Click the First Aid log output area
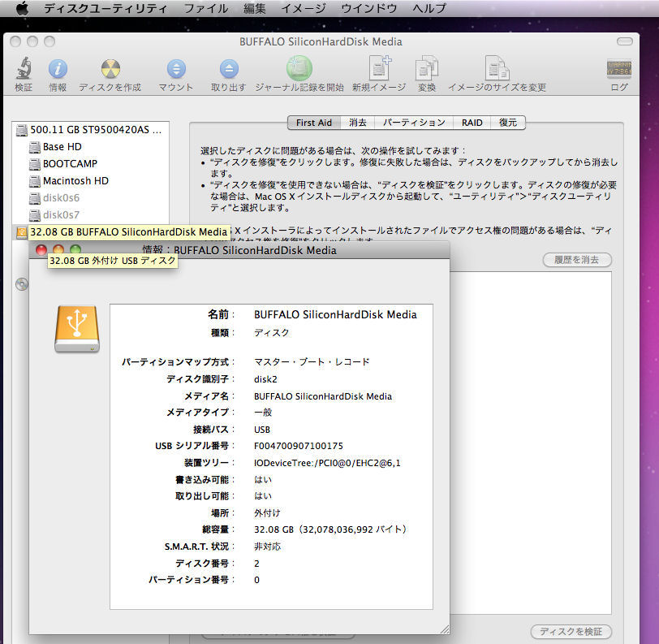The height and width of the screenshot is (644, 659). 531,443
